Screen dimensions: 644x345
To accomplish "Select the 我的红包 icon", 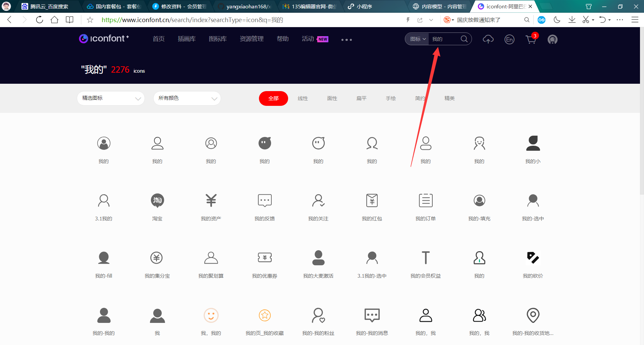I will click(x=372, y=200).
